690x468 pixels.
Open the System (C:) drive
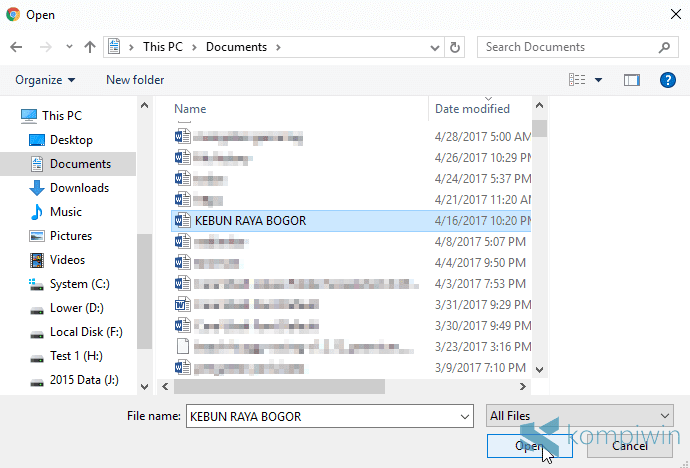coord(79,284)
